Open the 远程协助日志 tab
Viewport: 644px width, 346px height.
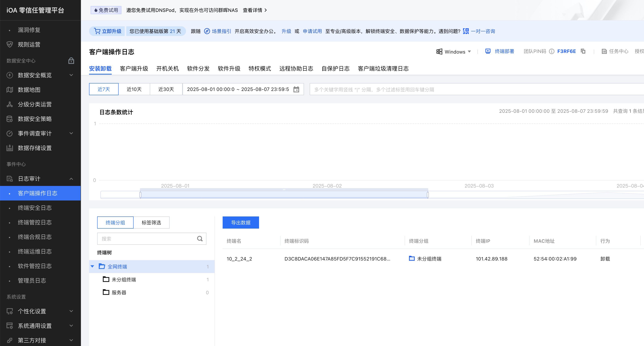(x=296, y=69)
